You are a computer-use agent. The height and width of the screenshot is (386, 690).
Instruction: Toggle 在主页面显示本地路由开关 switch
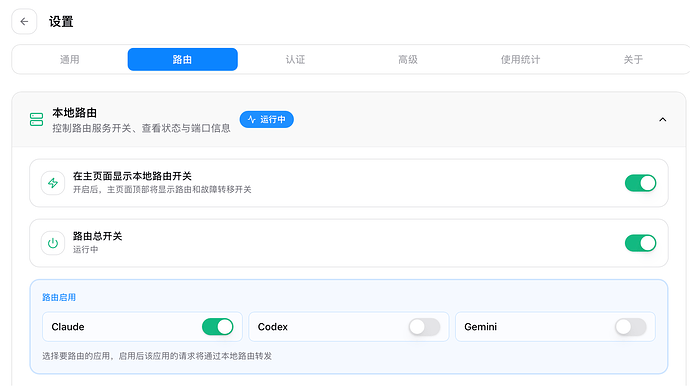coord(640,183)
